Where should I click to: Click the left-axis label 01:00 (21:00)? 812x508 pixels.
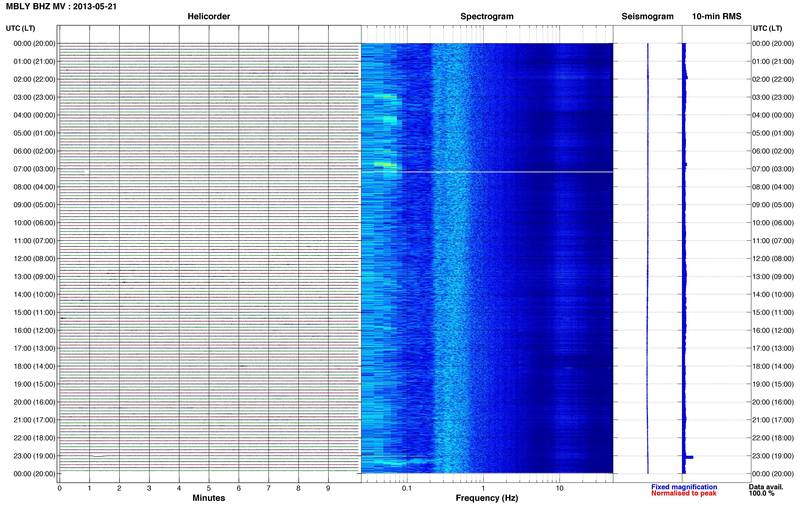point(34,62)
